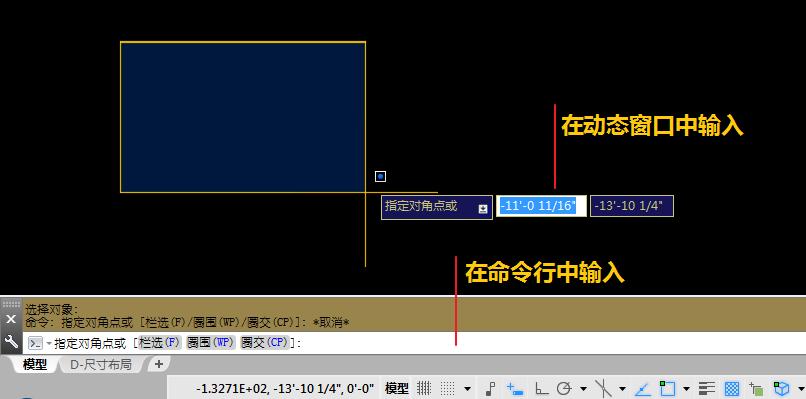The width and height of the screenshot is (806, 399).
Task: Open polar tracking angle dropdown arrow
Action: tap(583, 388)
